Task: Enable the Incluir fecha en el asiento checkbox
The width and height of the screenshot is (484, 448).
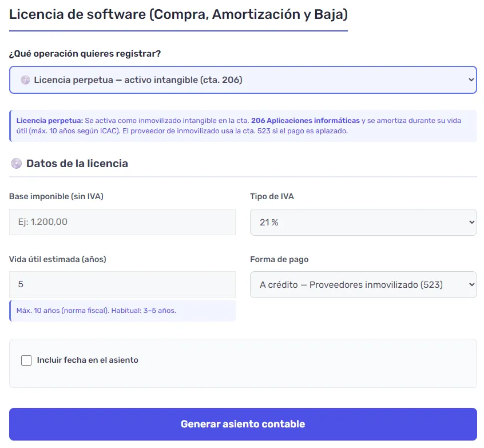Action: pyautogui.click(x=26, y=360)
